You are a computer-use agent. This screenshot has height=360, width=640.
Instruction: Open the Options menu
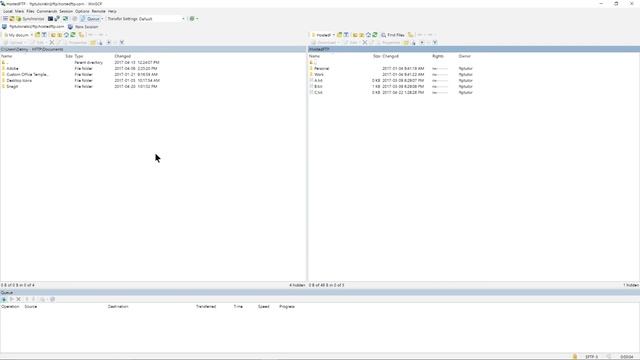[x=82, y=11]
